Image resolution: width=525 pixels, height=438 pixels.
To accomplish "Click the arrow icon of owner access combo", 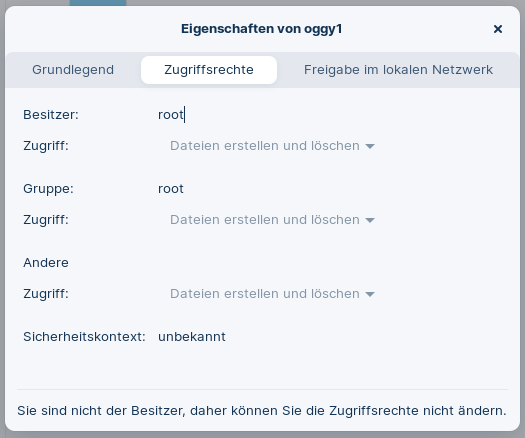I will click(370, 146).
